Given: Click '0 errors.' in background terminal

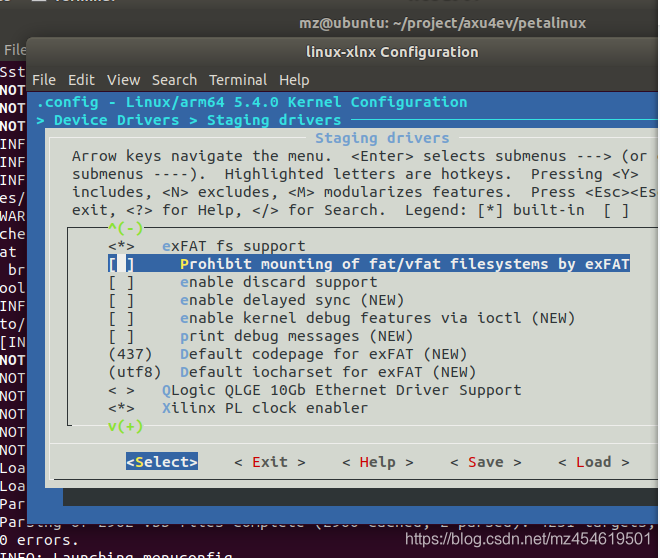Looking at the screenshot, I should coord(39,540).
